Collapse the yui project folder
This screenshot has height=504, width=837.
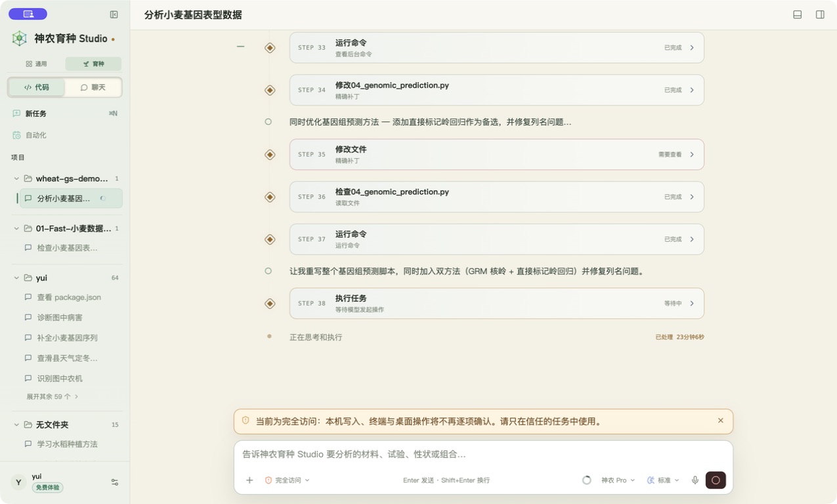(x=16, y=278)
